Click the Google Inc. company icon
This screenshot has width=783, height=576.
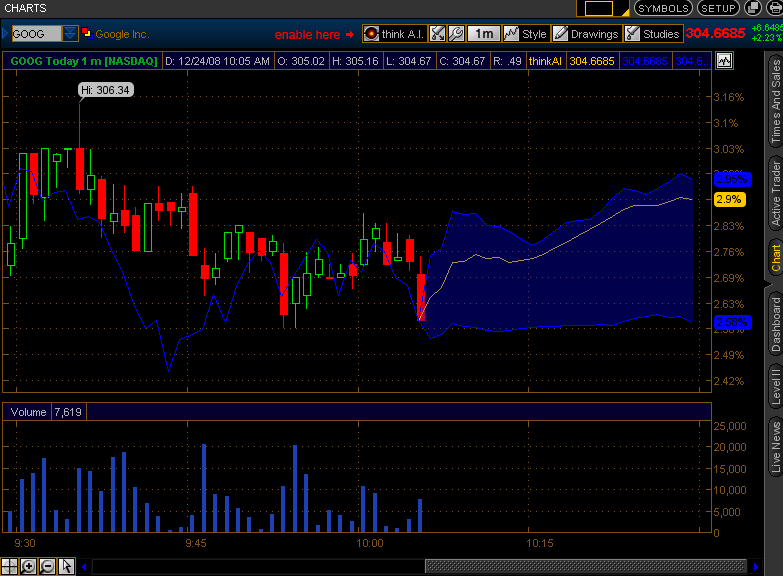[x=87, y=33]
